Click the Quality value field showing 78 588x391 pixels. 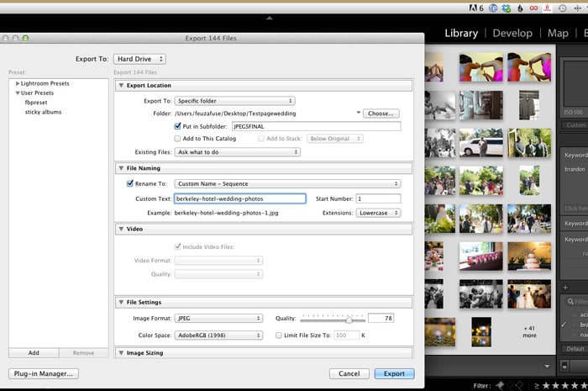[x=381, y=318]
